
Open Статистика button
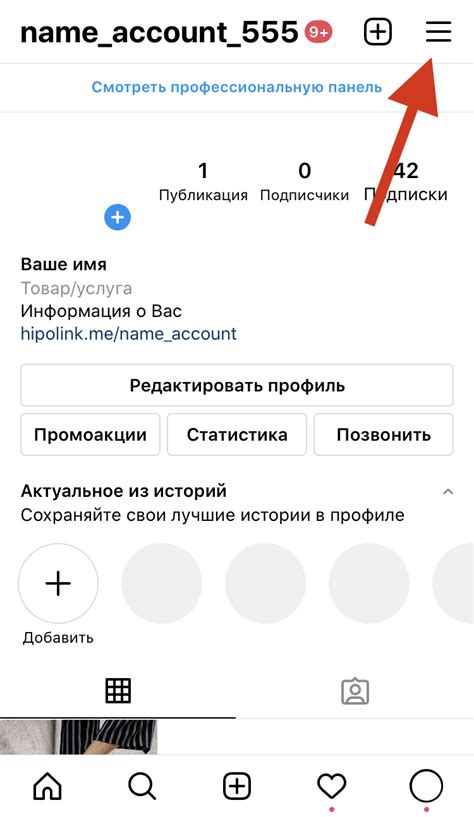click(237, 435)
